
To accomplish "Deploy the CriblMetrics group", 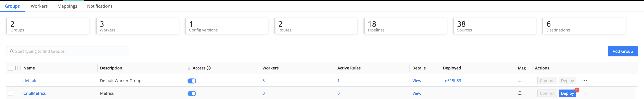I will tap(567, 93).
